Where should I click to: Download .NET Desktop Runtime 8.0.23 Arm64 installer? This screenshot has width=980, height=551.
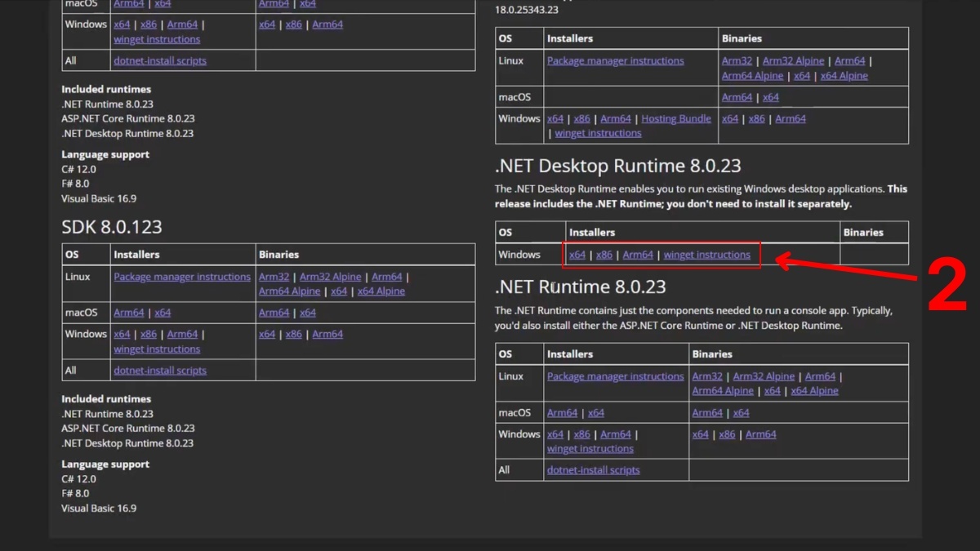pyautogui.click(x=638, y=255)
